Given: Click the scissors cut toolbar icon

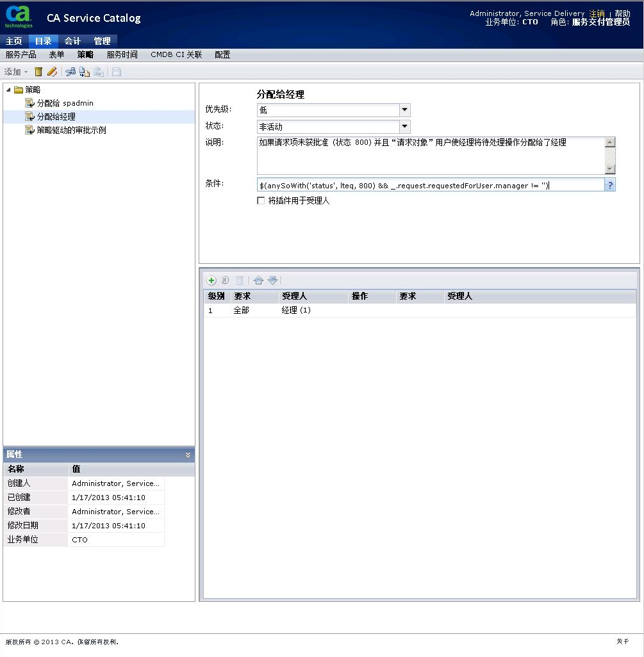Looking at the screenshot, I should click(70, 72).
